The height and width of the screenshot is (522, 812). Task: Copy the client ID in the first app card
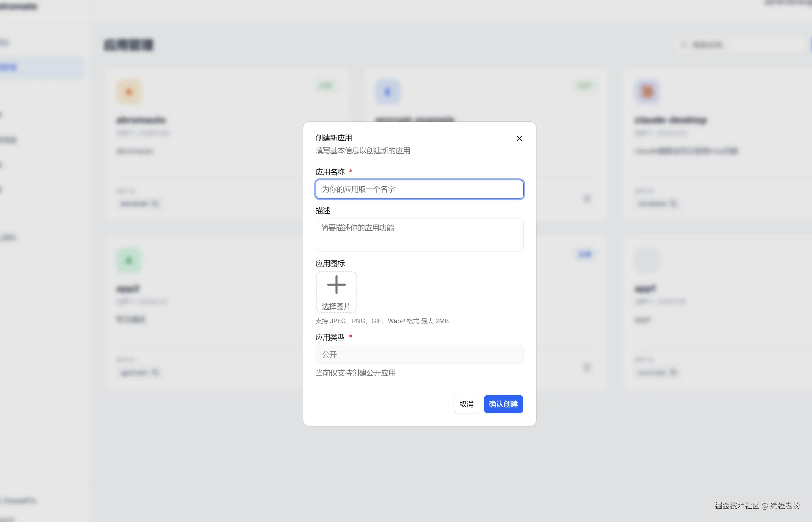pos(155,203)
